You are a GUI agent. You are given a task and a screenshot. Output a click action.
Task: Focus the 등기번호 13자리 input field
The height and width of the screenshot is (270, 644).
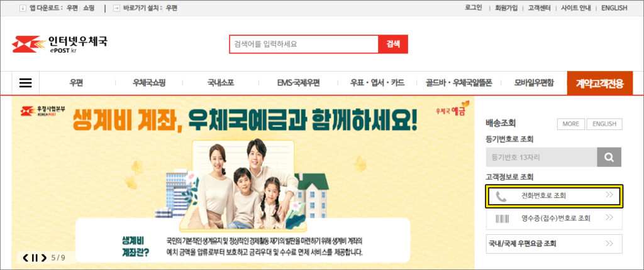click(x=541, y=157)
